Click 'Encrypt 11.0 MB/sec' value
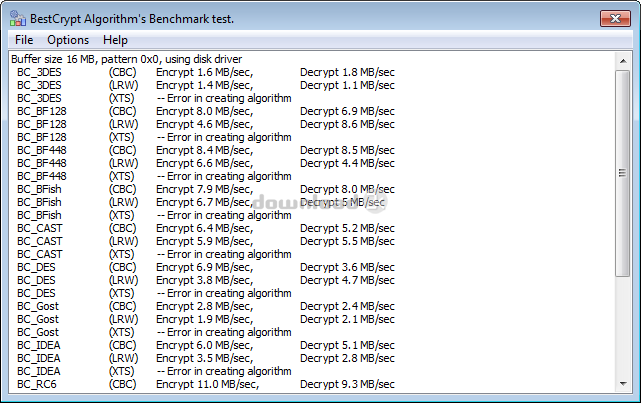Screen dimensions: 641x403 [207, 385]
